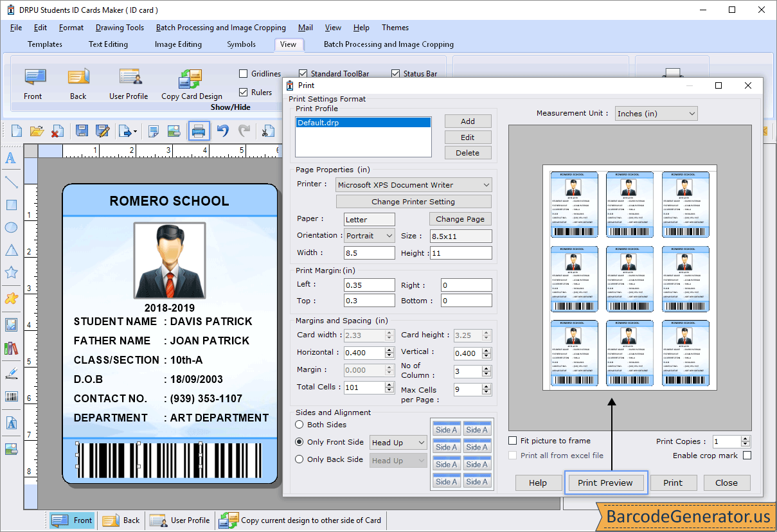Open the Mail menu
The width and height of the screenshot is (777, 532).
point(305,28)
